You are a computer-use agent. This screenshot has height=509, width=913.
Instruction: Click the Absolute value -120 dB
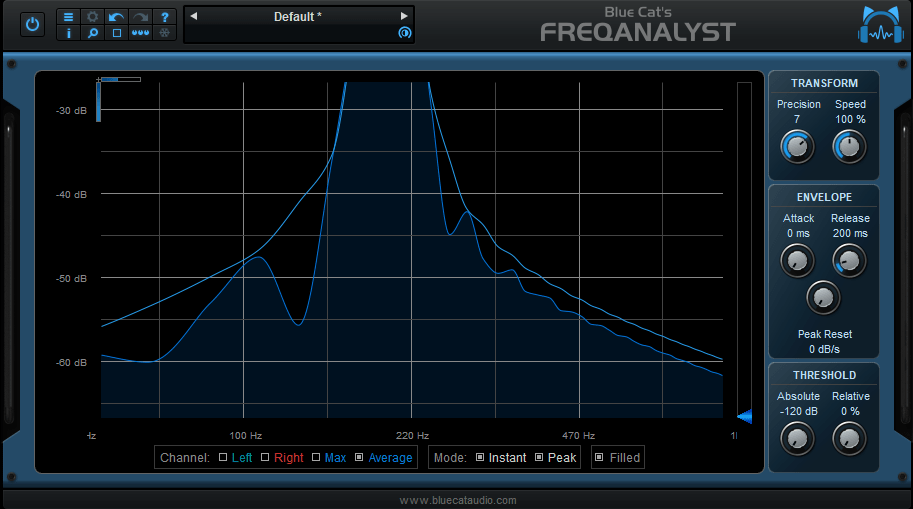(798, 412)
